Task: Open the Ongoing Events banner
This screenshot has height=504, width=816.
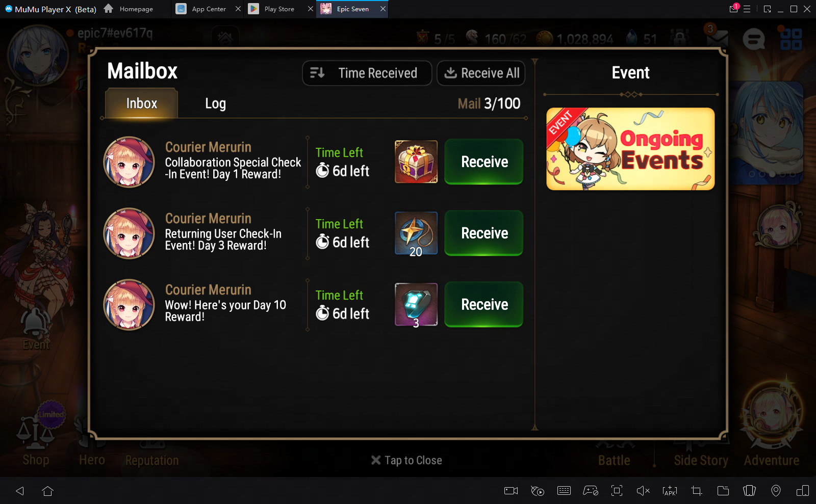Action: click(630, 149)
